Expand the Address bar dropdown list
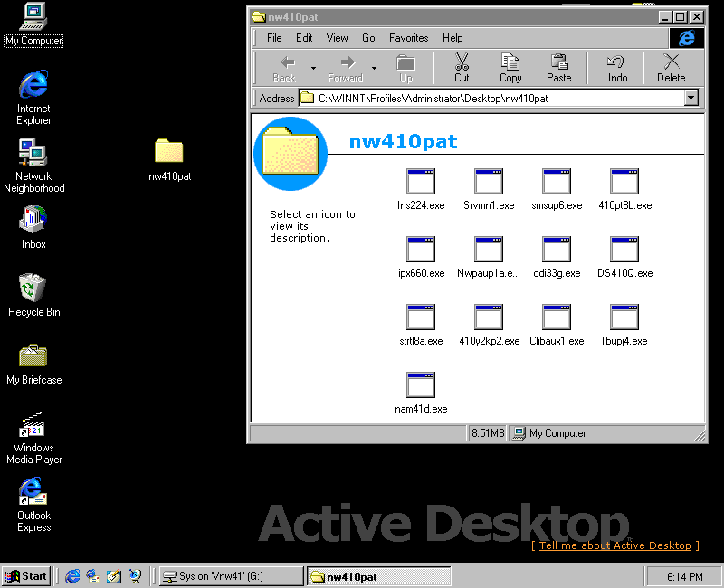Image resolution: width=724 pixels, height=588 pixels. coord(691,98)
